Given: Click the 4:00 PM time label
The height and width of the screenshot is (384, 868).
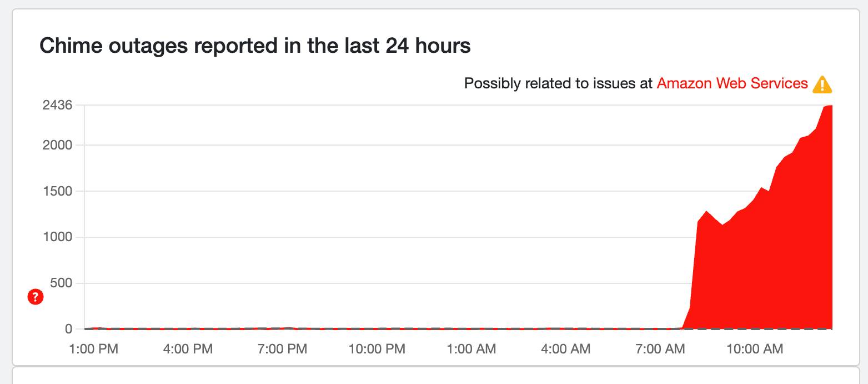Looking at the screenshot, I should pyautogui.click(x=188, y=349).
